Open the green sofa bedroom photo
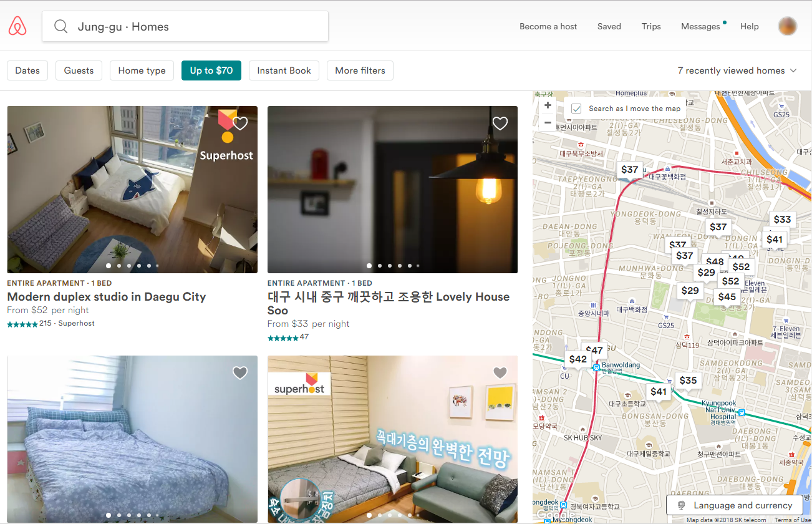Viewport: 812px width, 524px height. click(392, 439)
